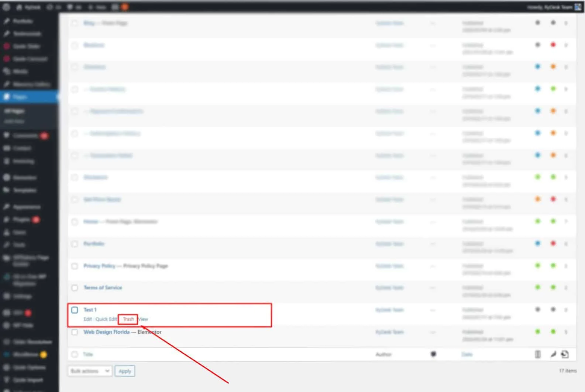The height and width of the screenshot is (392, 585).
Task: Open the Privacy Policy page title
Action: pyautogui.click(x=99, y=266)
